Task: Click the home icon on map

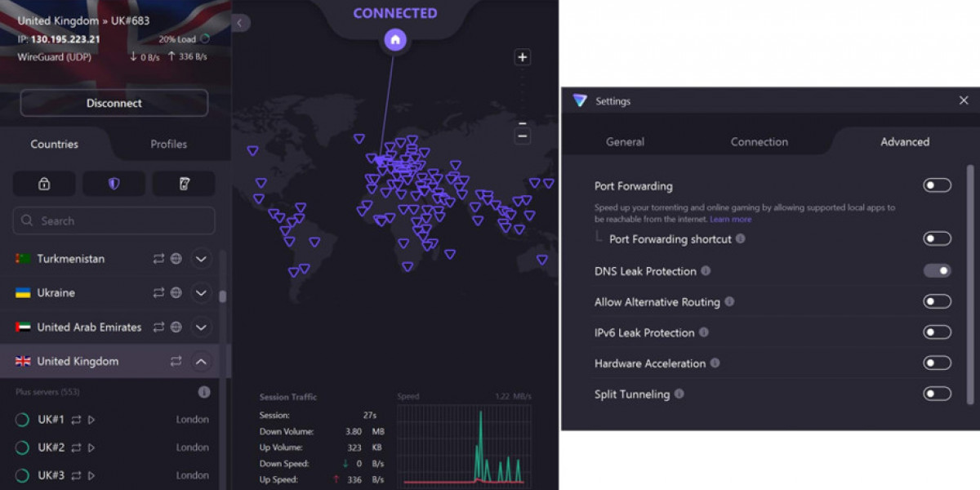Action: pos(395,39)
